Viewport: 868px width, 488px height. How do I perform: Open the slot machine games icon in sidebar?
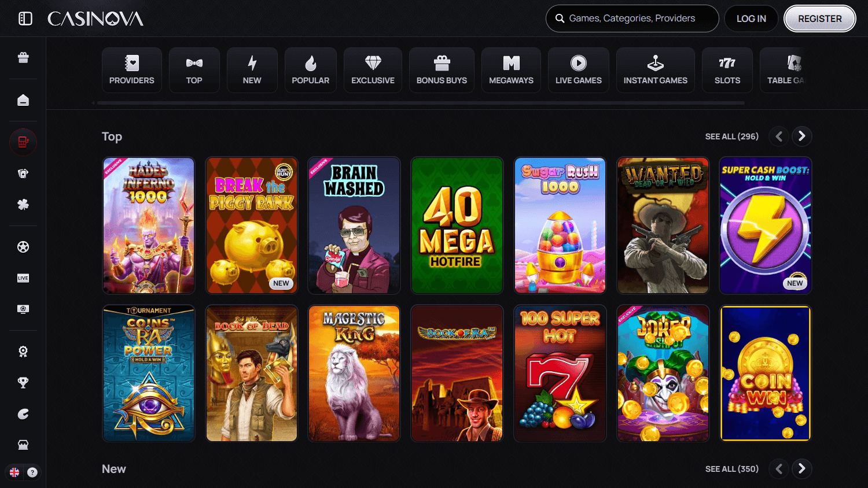click(23, 142)
